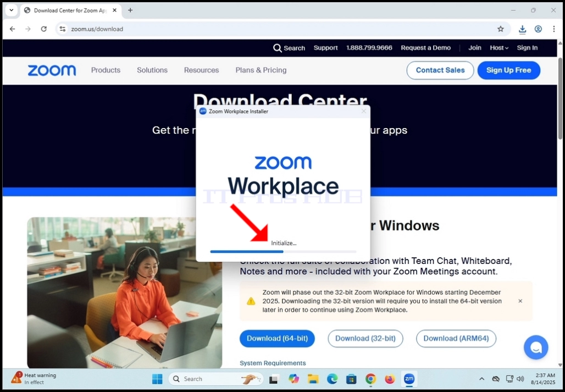The height and width of the screenshot is (392, 565).
Task: Open site information icon in address bar
Action: coord(63,29)
